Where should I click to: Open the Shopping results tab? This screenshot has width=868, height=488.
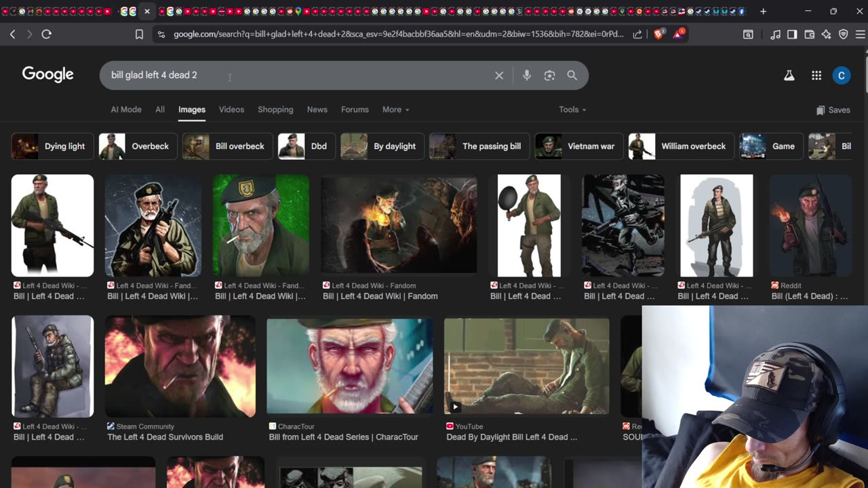pos(275,110)
